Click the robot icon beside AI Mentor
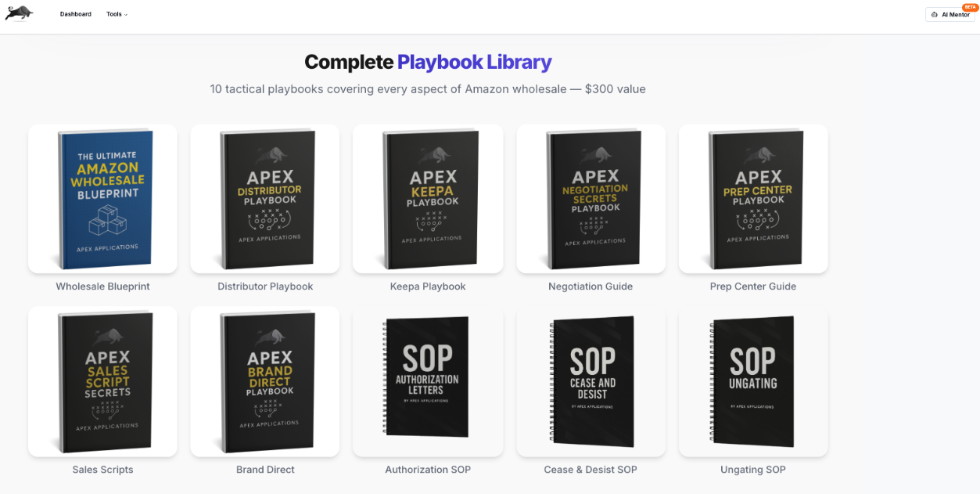 pos(935,15)
